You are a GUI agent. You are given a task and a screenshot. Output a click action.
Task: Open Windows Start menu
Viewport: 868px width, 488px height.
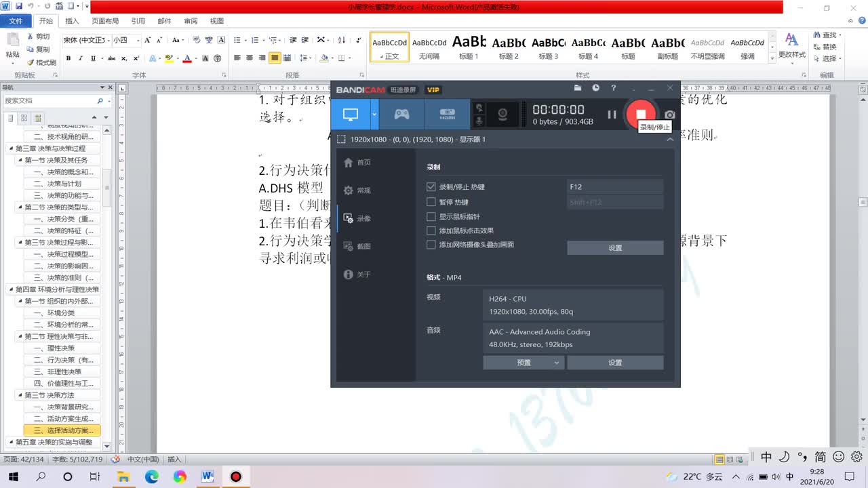[13, 476]
